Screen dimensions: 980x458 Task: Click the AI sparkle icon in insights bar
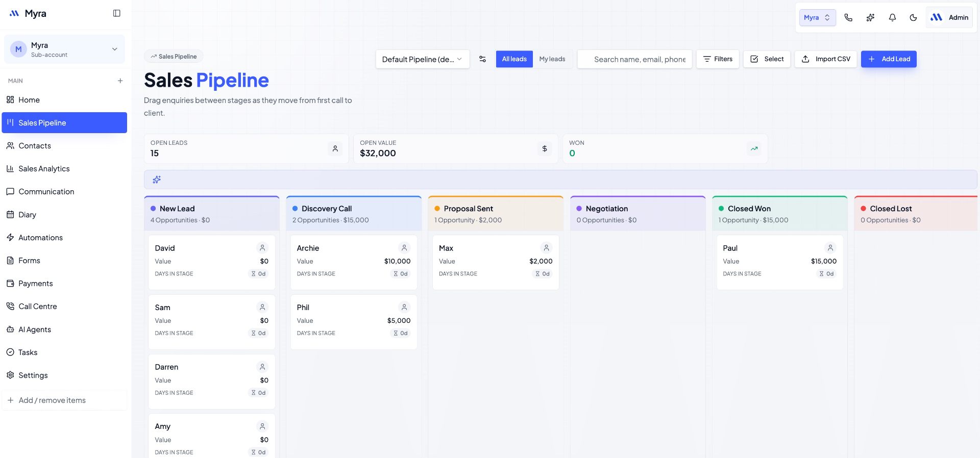157,180
